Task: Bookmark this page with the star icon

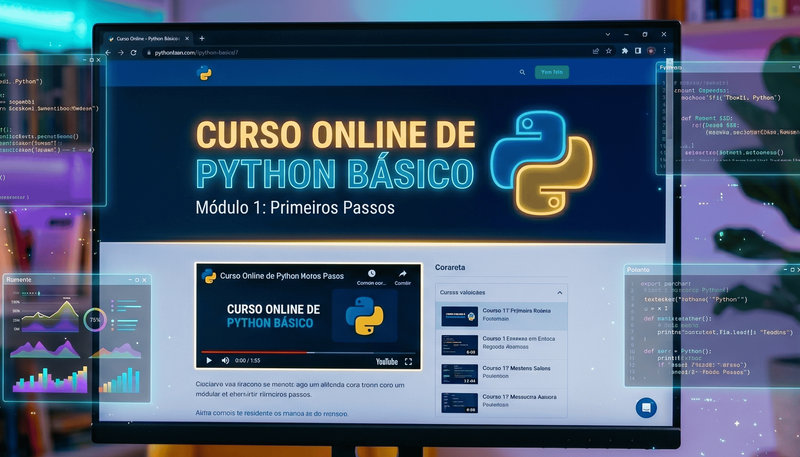Action: point(610,52)
